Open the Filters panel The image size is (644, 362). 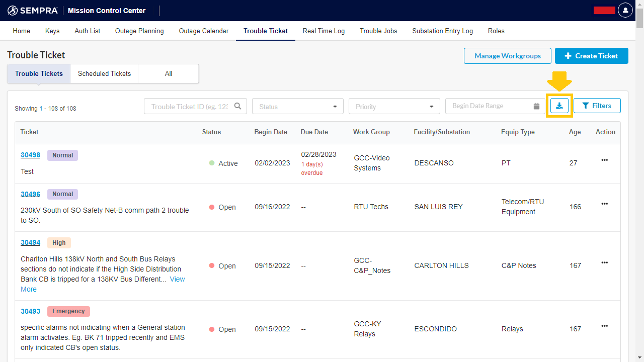(597, 106)
